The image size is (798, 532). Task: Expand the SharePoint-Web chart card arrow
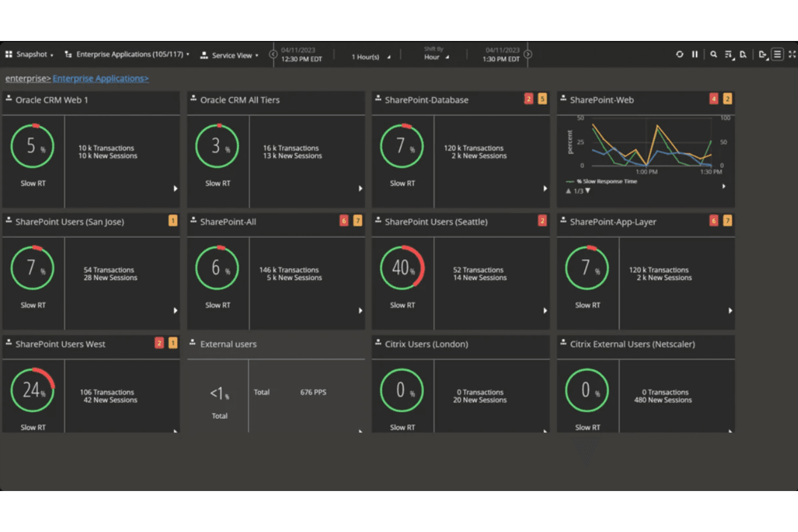[x=724, y=186]
